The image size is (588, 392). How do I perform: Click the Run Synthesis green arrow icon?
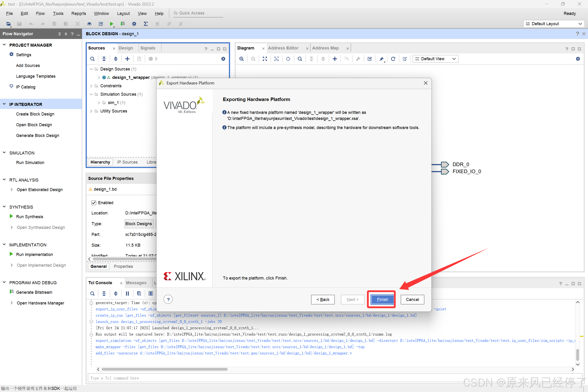pyautogui.click(x=11, y=216)
